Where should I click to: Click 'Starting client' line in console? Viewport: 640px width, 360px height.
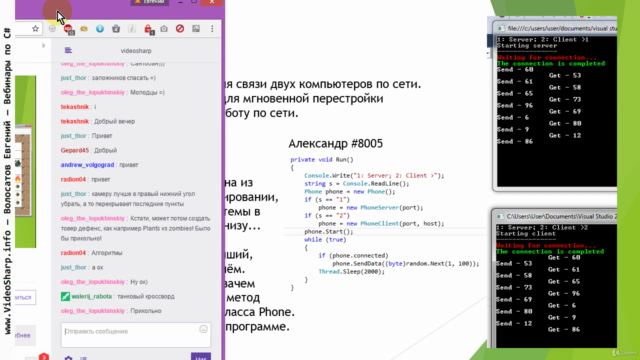pos(526,233)
